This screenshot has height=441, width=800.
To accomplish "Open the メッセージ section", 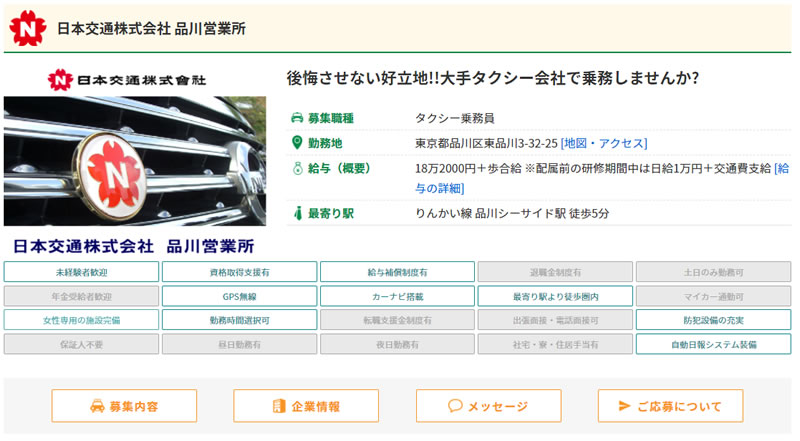I will 488,406.
